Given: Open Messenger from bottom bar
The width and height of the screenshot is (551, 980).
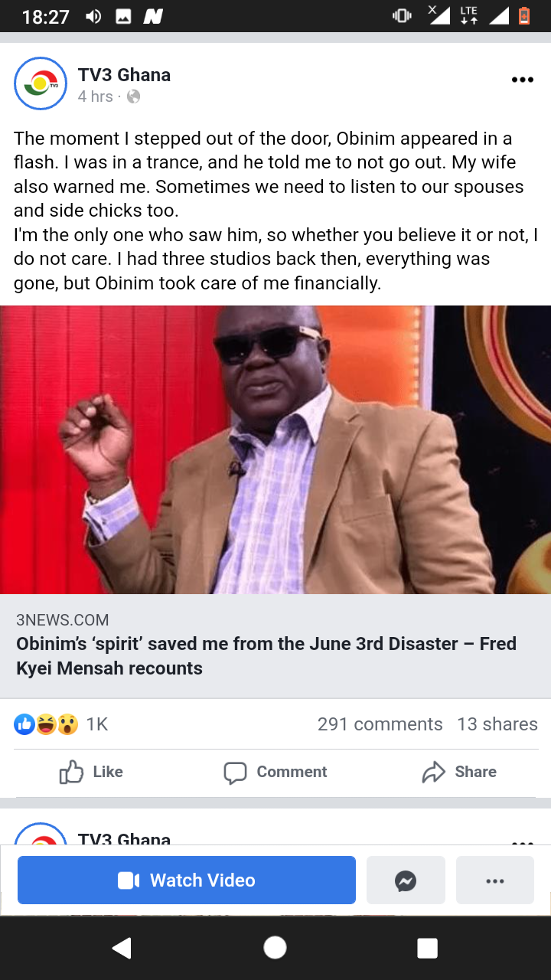Looking at the screenshot, I should pyautogui.click(x=406, y=880).
